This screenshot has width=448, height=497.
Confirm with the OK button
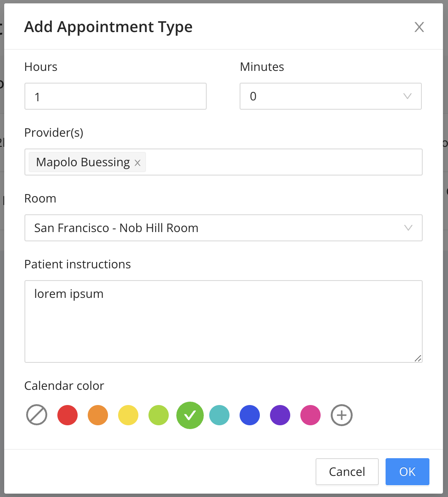(407, 472)
